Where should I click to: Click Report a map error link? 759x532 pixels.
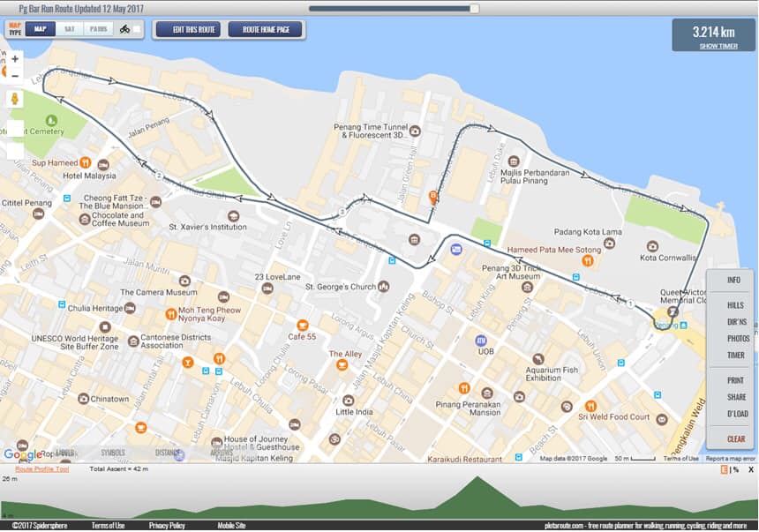tap(730, 458)
